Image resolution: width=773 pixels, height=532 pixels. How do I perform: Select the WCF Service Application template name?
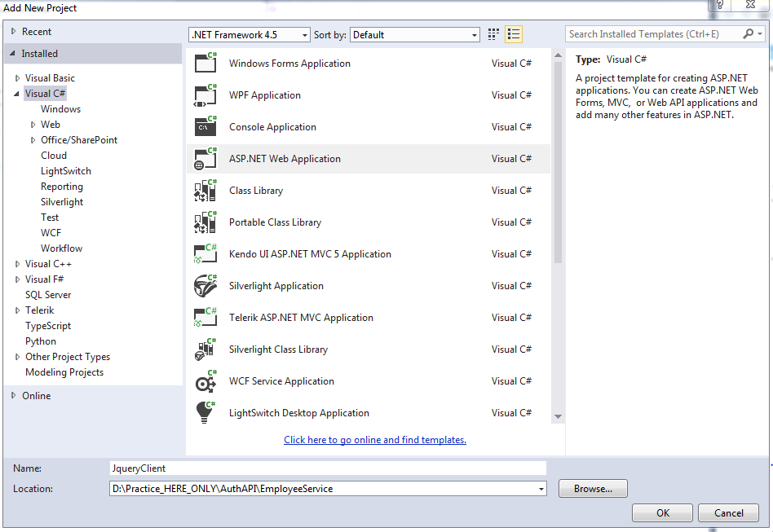pos(281,381)
